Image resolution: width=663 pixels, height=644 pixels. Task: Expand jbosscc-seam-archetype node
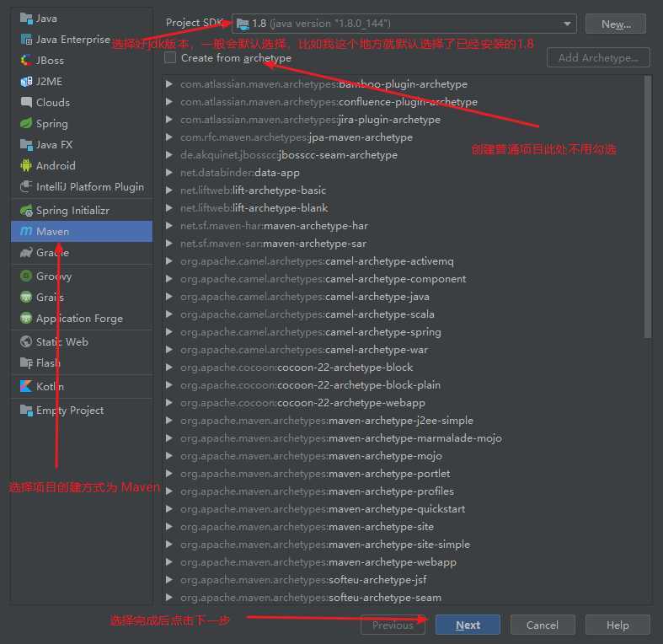point(169,155)
